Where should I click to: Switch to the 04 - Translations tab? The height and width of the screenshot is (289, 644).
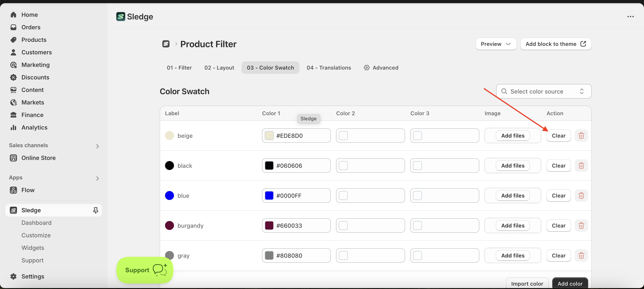(x=329, y=68)
